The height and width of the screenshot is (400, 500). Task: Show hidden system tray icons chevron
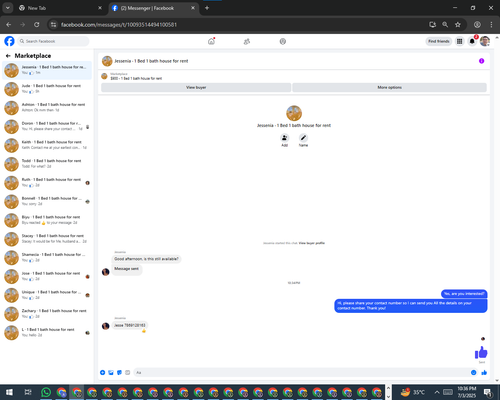(437, 392)
